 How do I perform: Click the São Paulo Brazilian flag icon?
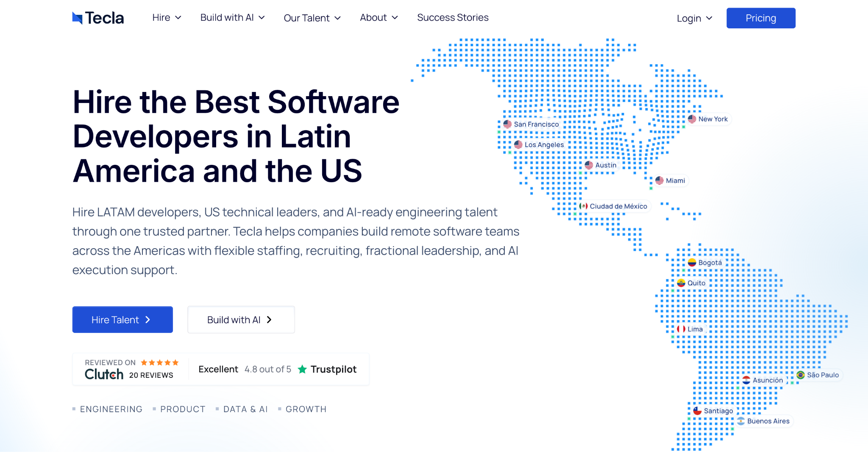801,375
